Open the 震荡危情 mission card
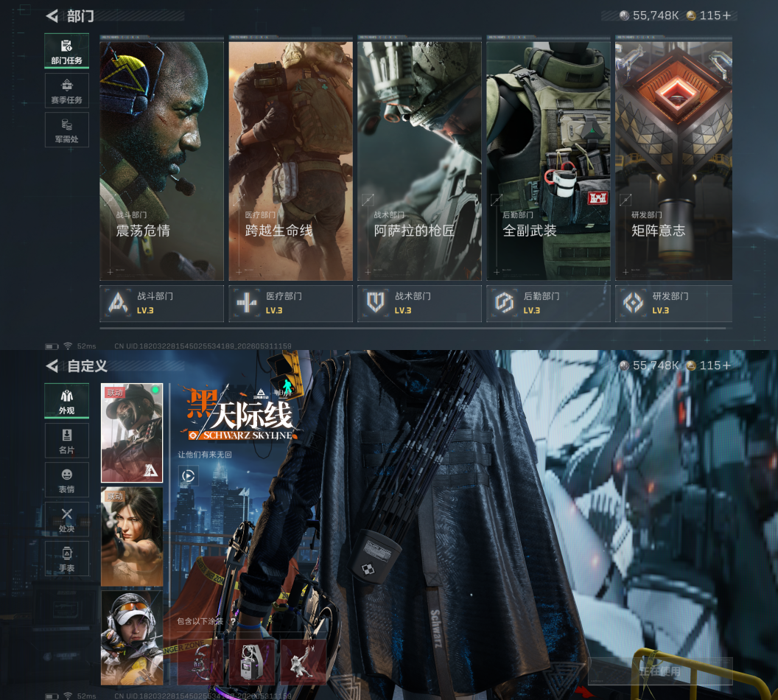778x700 pixels. pyautogui.click(x=162, y=160)
